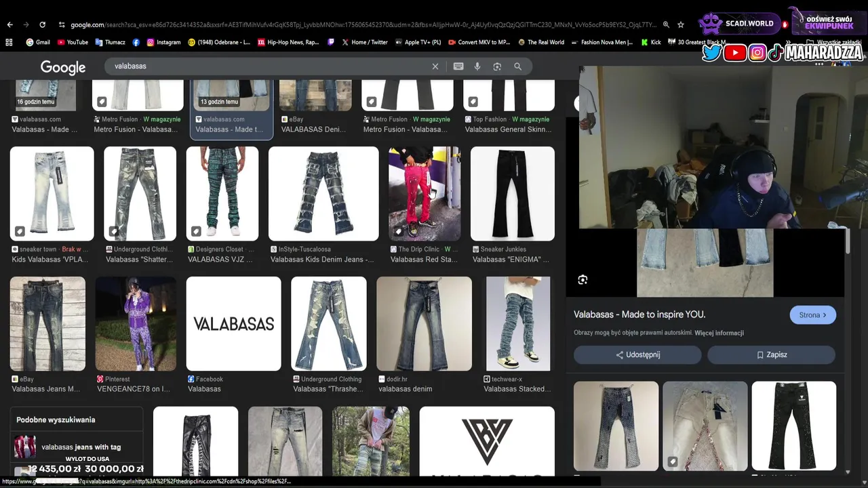Open the Twitch bookmark icon
This screenshot has width=868, height=488.
[x=331, y=42]
